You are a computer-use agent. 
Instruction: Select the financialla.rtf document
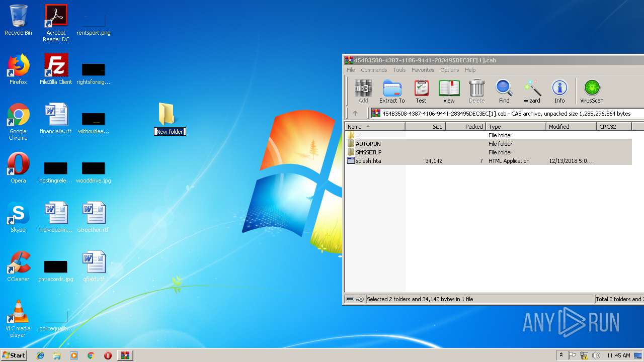click(x=56, y=119)
